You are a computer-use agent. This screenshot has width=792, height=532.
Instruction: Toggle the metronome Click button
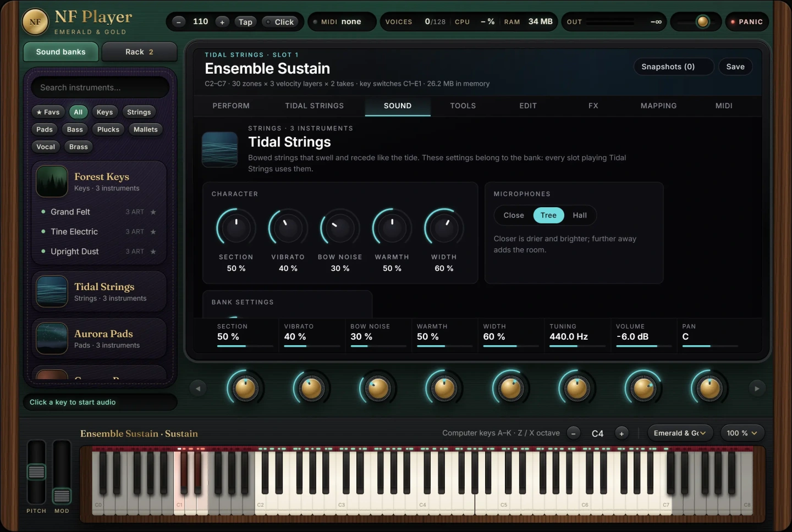(279, 22)
